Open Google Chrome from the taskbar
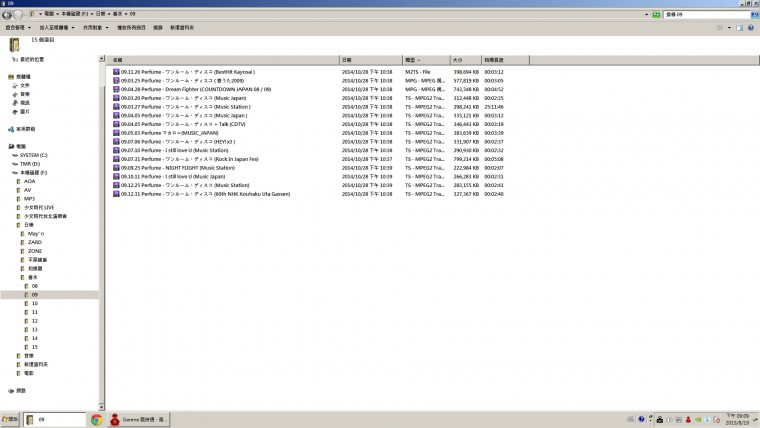The width and height of the screenshot is (760, 428). click(x=96, y=420)
